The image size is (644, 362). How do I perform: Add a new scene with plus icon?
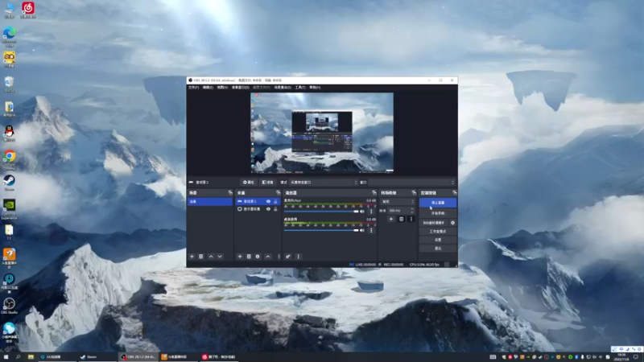tap(192, 257)
